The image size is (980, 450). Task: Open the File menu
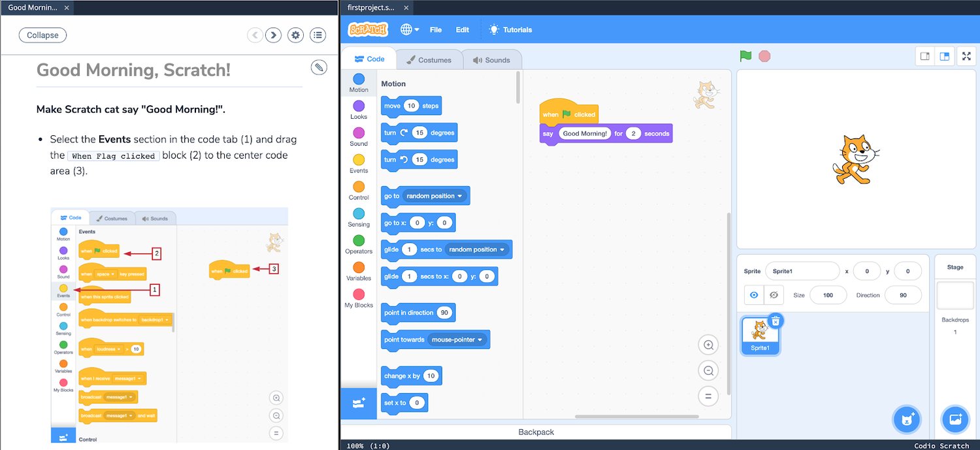[x=436, y=29]
